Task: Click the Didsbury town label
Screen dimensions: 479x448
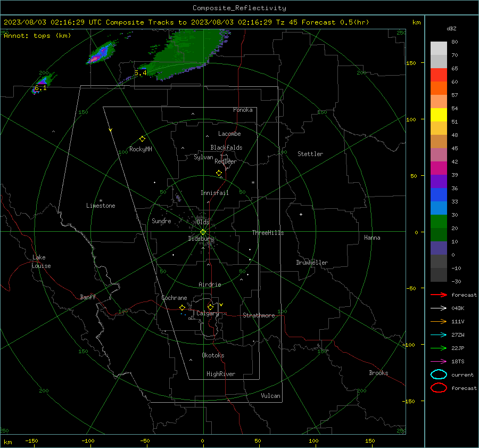Action: (201, 239)
